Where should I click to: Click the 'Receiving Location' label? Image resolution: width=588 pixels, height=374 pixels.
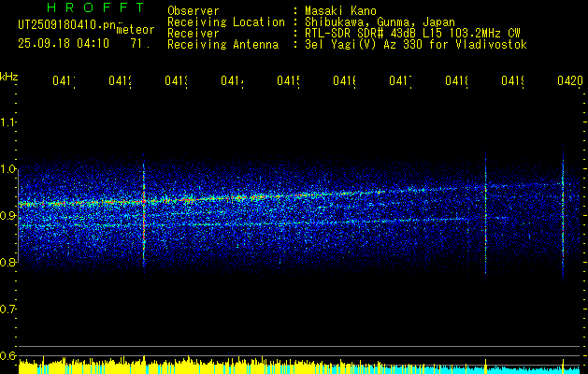[x=226, y=22]
